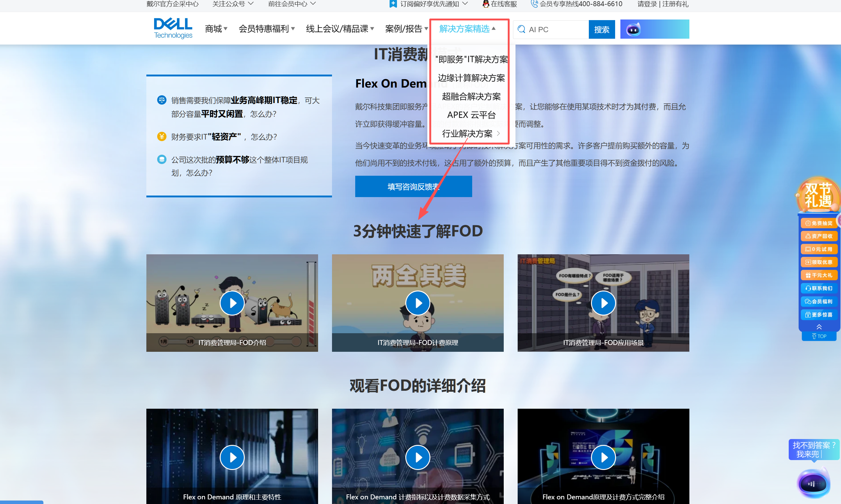841x504 pixels.
Task: Select 边缘计算解决方案 from the open menu
Action: [x=472, y=78]
